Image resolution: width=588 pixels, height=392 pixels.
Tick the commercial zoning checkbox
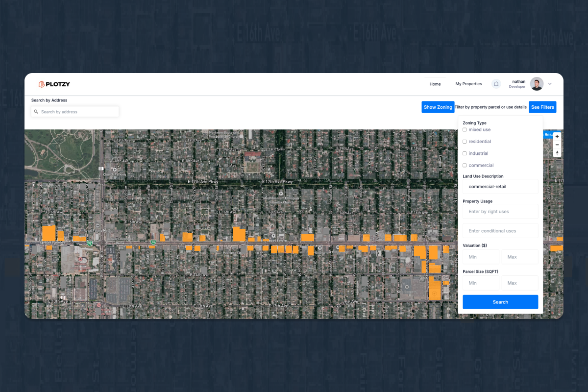(465, 166)
